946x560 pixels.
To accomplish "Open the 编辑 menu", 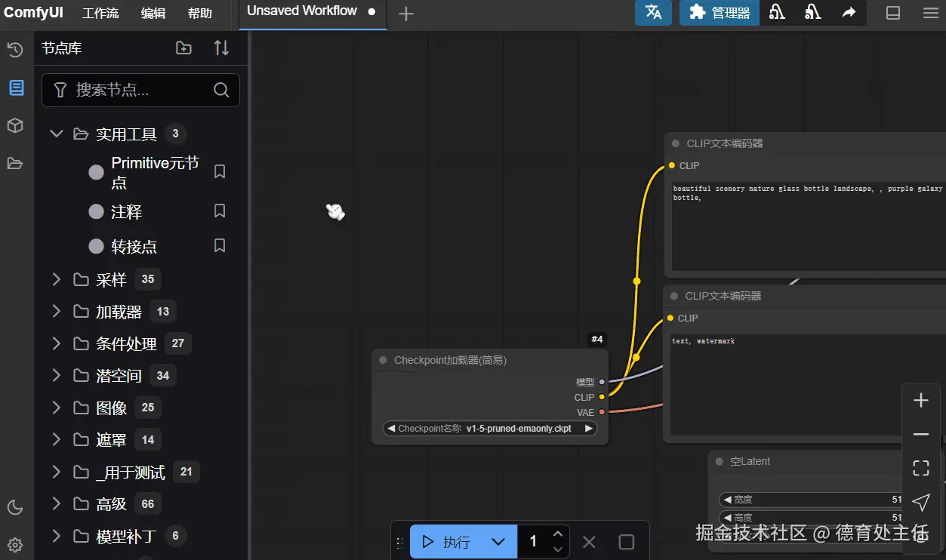I will [153, 14].
